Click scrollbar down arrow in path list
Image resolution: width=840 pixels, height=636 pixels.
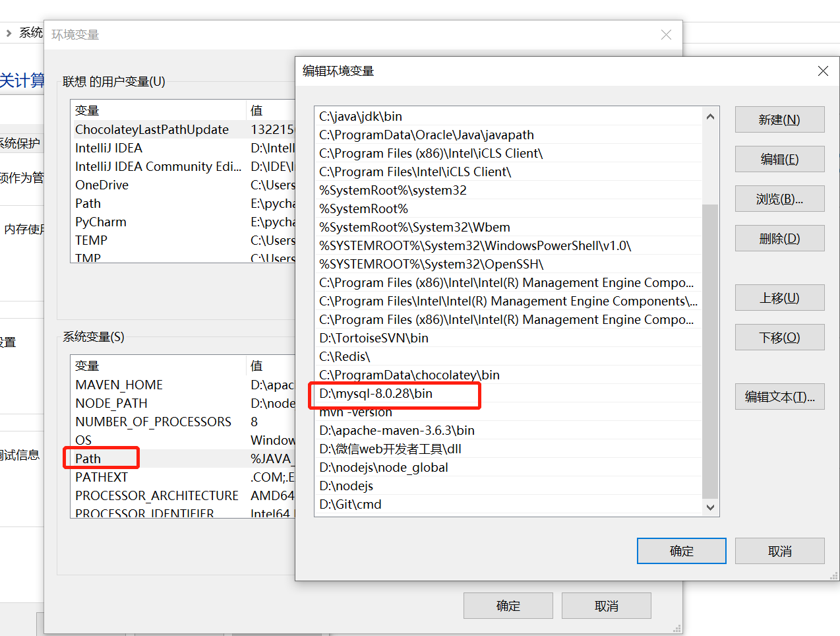coord(710,507)
